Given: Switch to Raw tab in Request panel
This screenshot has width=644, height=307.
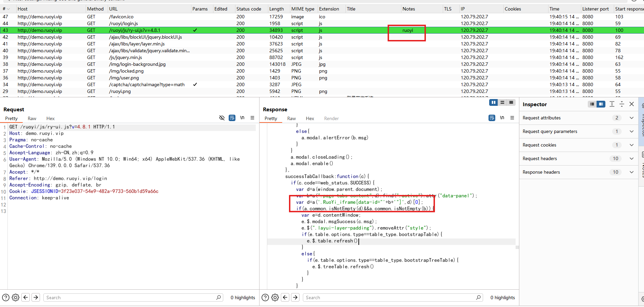Looking at the screenshot, I should click(x=32, y=118).
